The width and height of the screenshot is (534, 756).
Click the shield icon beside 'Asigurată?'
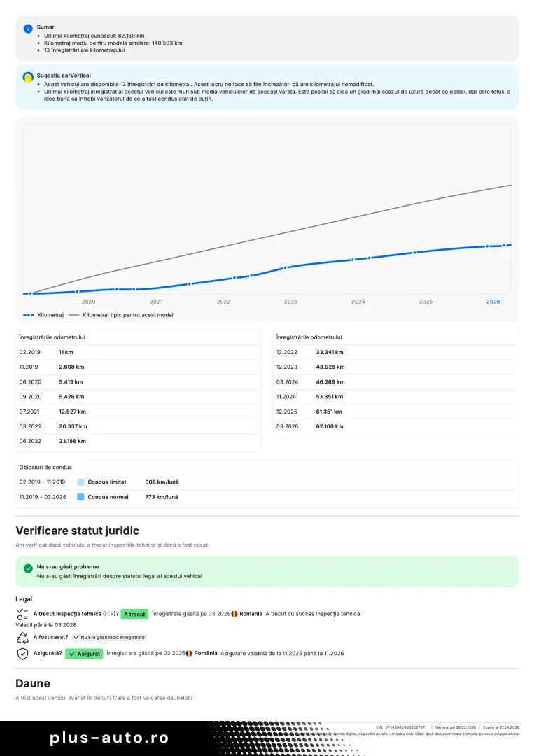(x=22, y=653)
